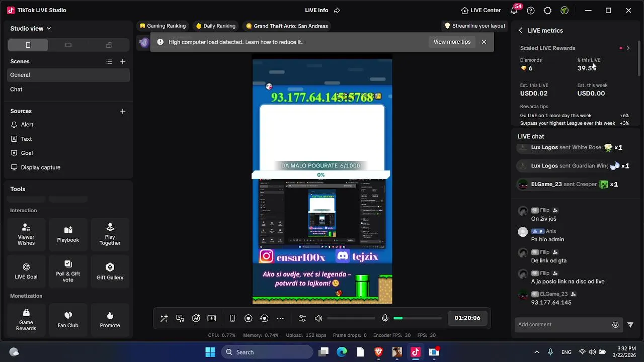Click Streamline your layout tip
This screenshot has width=644, height=362.
[474, 26]
